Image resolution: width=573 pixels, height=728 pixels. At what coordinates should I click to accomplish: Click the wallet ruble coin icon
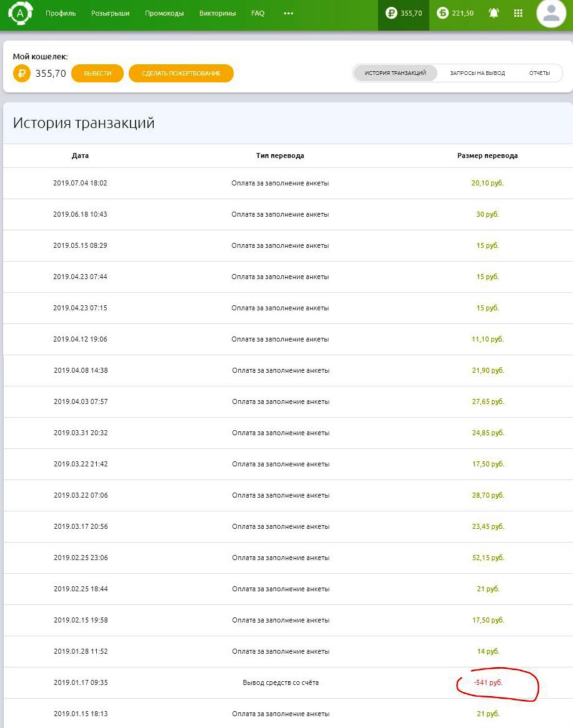click(x=22, y=74)
